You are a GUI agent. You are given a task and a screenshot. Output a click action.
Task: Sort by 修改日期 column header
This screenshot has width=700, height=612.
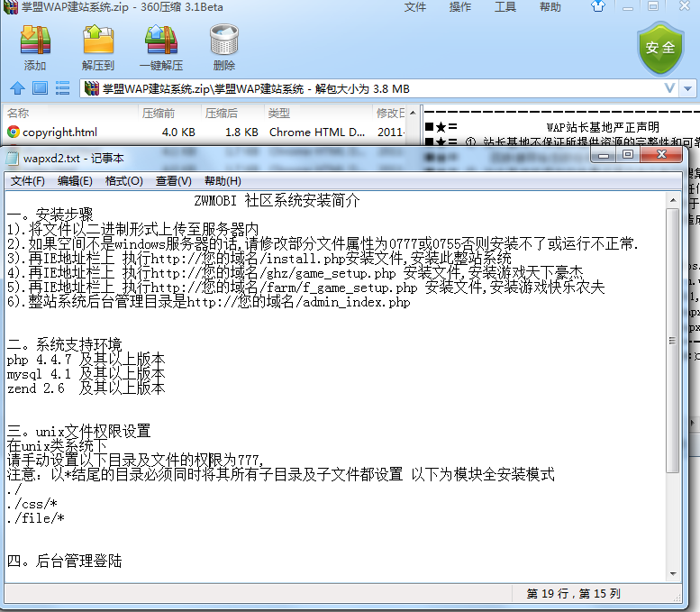tap(390, 113)
